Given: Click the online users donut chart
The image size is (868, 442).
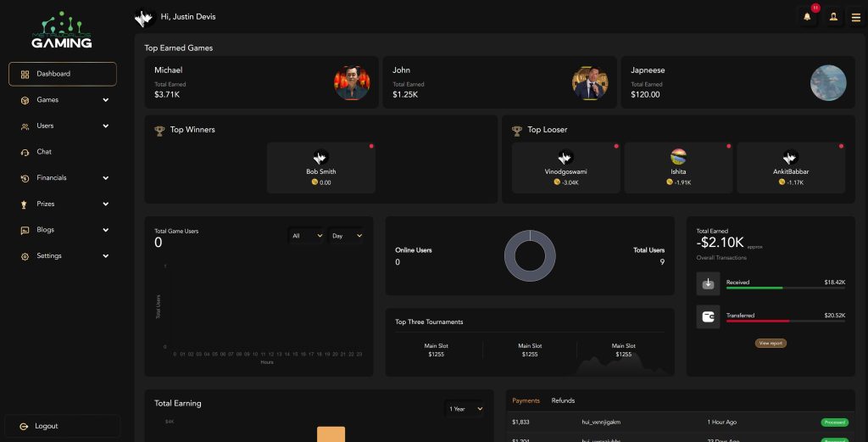Looking at the screenshot, I should (530, 256).
